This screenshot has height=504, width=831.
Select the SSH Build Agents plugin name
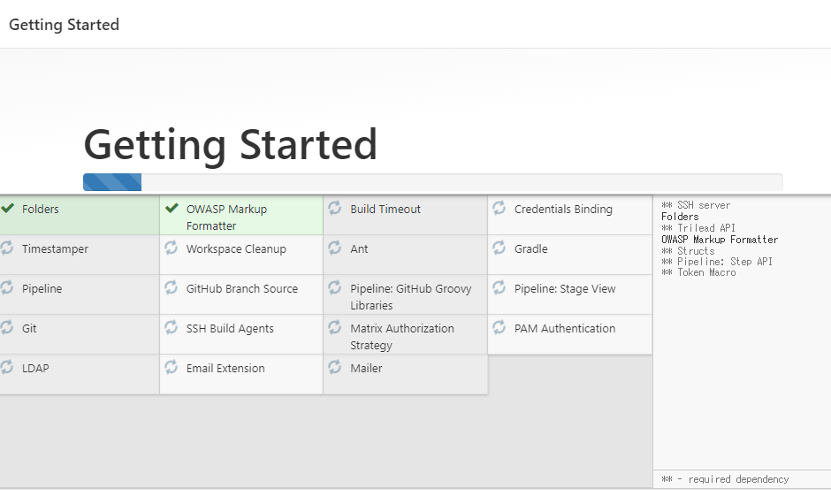[230, 329]
